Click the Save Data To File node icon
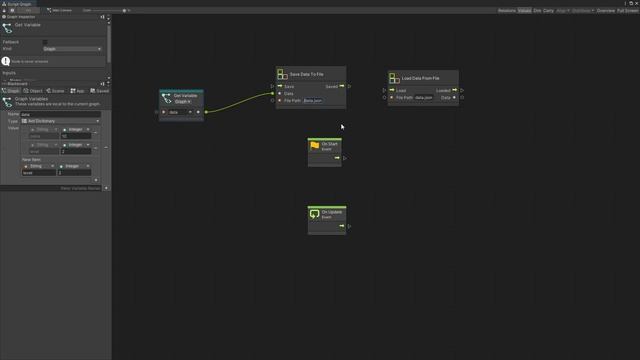The width and height of the screenshot is (640, 360). point(282,74)
